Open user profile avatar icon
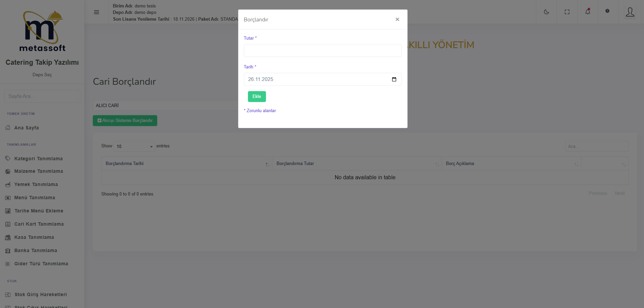 point(630,12)
